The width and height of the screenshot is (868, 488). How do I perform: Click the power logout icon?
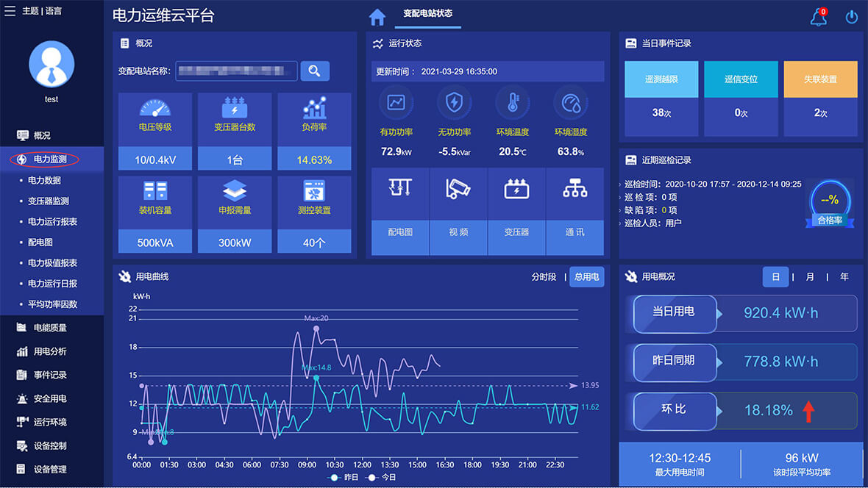click(852, 17)
